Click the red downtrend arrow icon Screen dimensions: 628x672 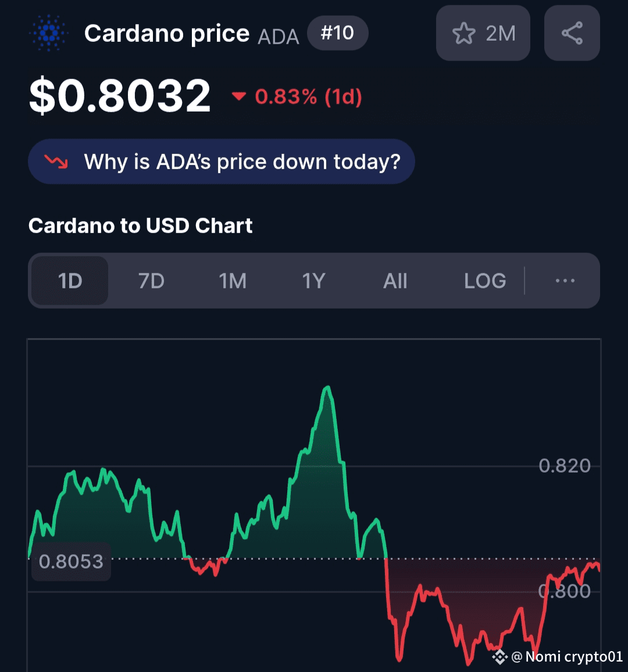(x=56, y=162)
